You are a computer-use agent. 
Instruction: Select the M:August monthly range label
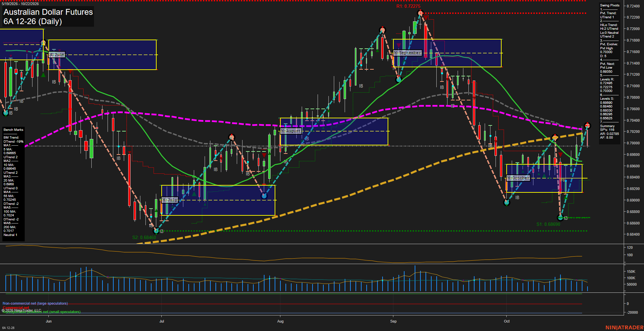[291, 131]
